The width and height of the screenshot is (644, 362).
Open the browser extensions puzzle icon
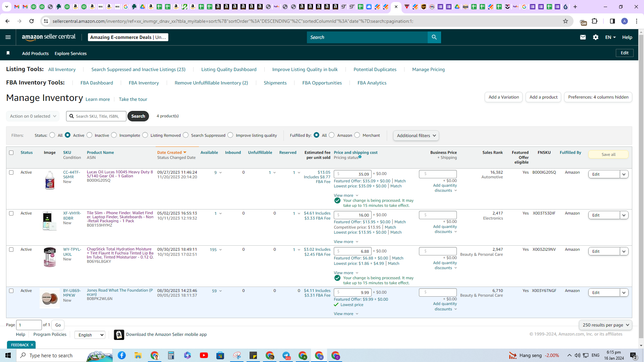point(594,21)
